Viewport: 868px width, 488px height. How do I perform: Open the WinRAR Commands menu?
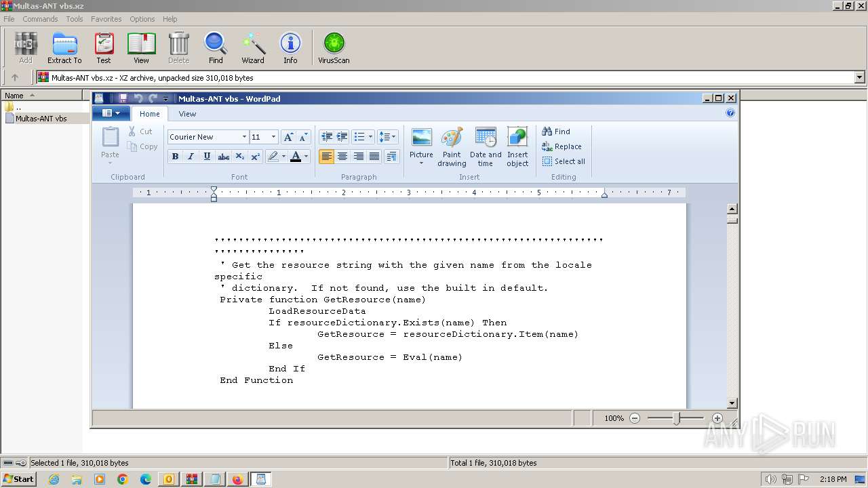pos(40,19)
